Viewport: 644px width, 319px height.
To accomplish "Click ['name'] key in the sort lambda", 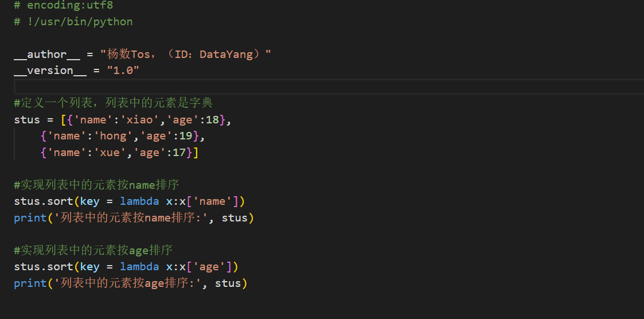I will point(212,201).
